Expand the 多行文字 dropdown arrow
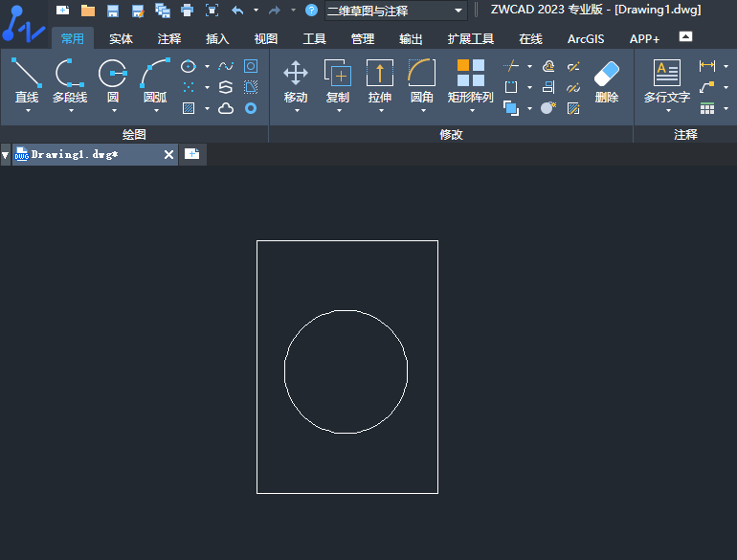 tap(668, 110)
